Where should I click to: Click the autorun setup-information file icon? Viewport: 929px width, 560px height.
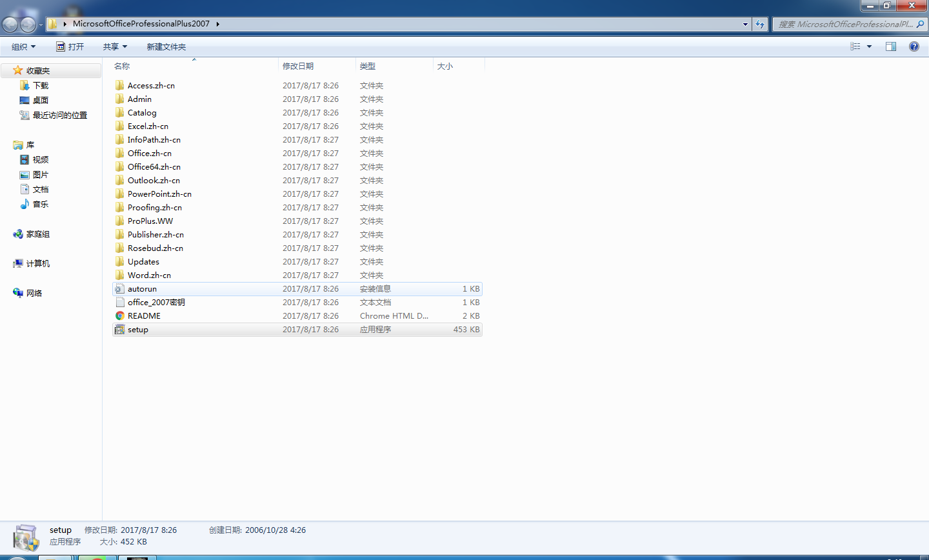pyautogui.click(x=120, y=289)
